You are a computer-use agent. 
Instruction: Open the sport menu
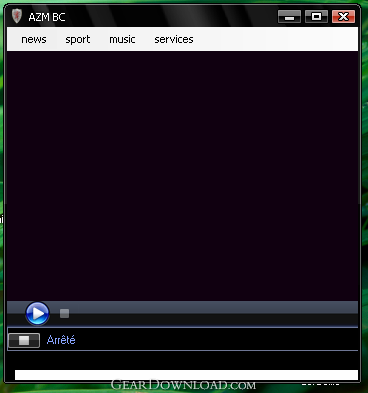point(78,39)
